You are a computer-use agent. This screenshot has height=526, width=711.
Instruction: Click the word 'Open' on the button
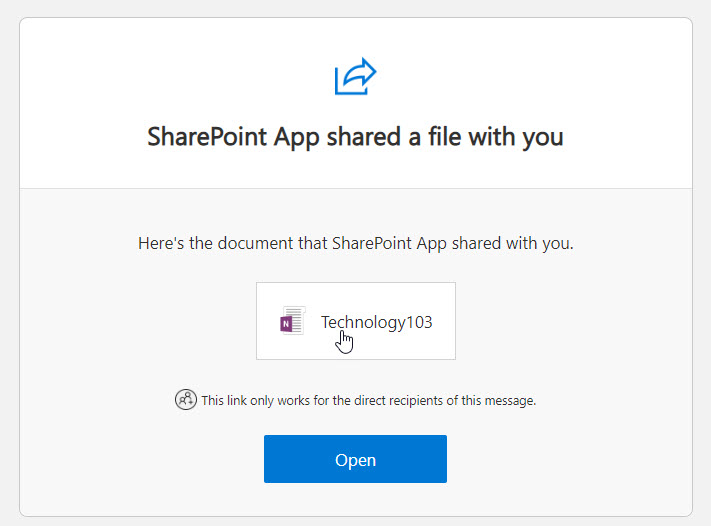[356, 460]
